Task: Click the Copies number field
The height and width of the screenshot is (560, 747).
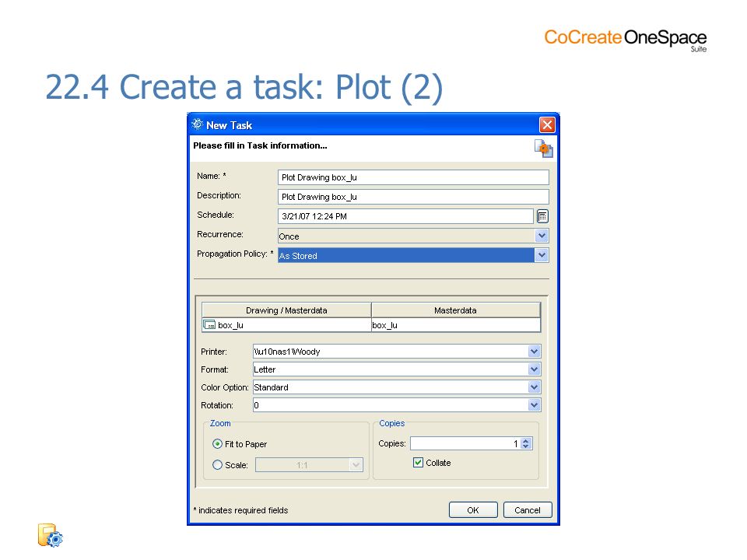Action: [465, 443]
